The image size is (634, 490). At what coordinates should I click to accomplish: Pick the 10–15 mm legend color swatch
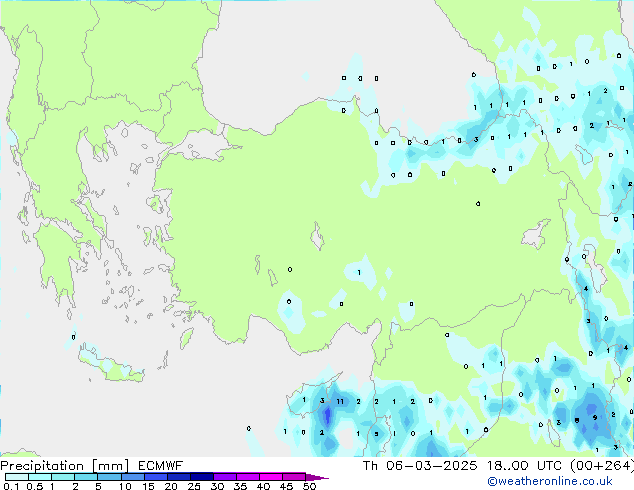tap(132, 477)
